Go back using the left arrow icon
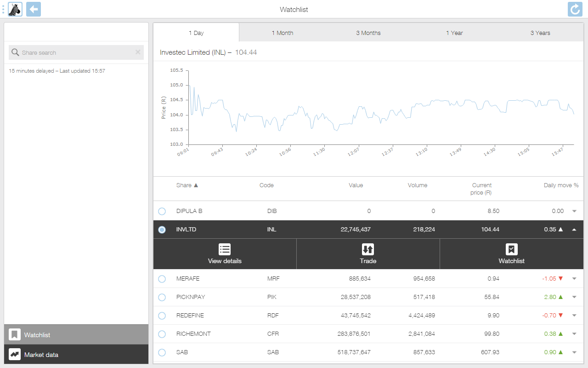The width and height of the screenshot is (588, 368). click(34, 9)
